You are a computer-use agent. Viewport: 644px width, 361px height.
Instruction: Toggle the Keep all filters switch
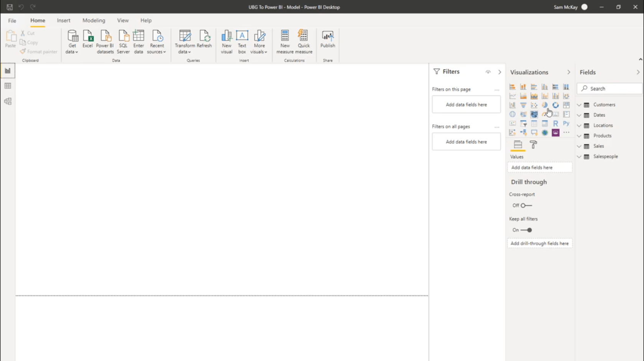(x=526, y=230)
